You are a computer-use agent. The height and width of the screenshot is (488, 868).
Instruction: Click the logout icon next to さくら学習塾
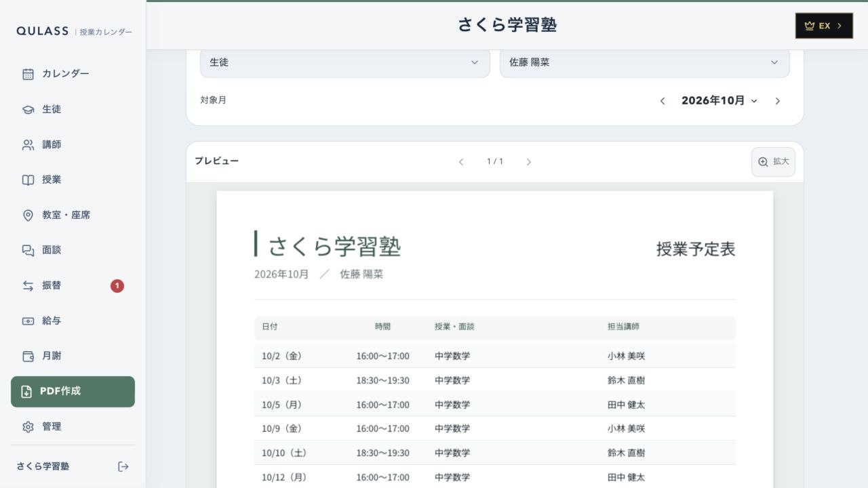coord(123,466)
